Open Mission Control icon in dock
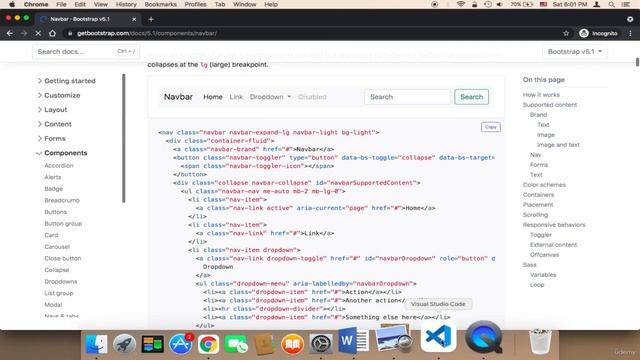This screenshot has height=360, width=640. click(153, 344)
